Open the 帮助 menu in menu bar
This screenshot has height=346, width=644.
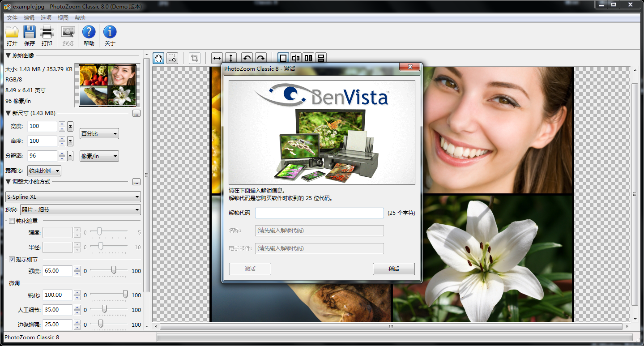tap(80, 18)
